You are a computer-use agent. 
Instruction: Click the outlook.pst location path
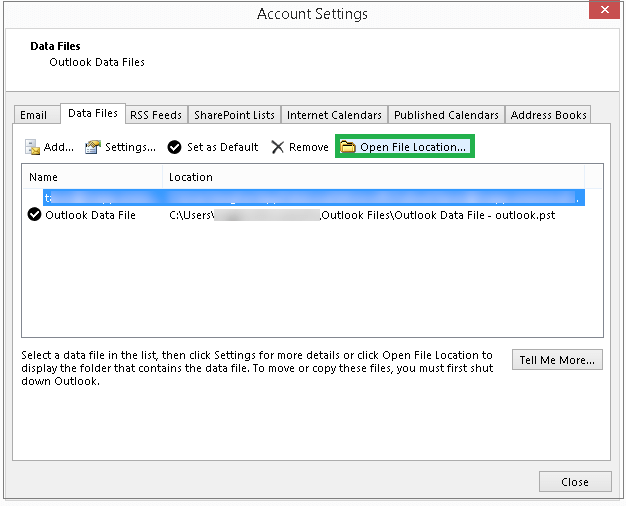[x=362, y=215]
